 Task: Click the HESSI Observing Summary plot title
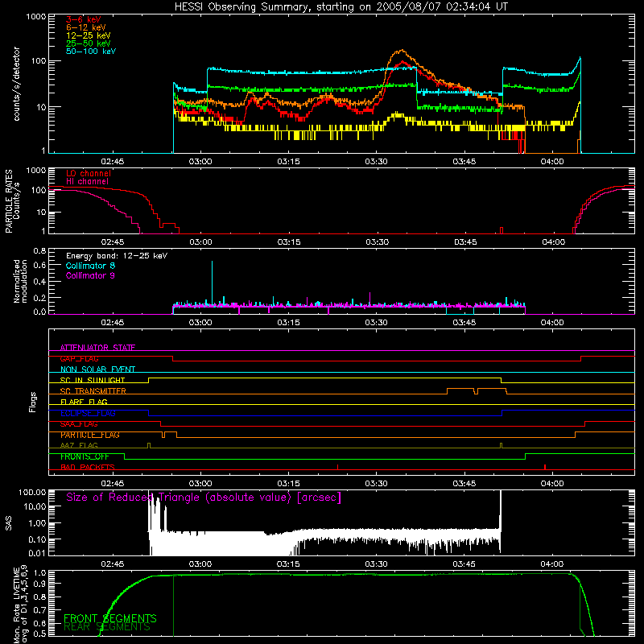tap(341, 6)
